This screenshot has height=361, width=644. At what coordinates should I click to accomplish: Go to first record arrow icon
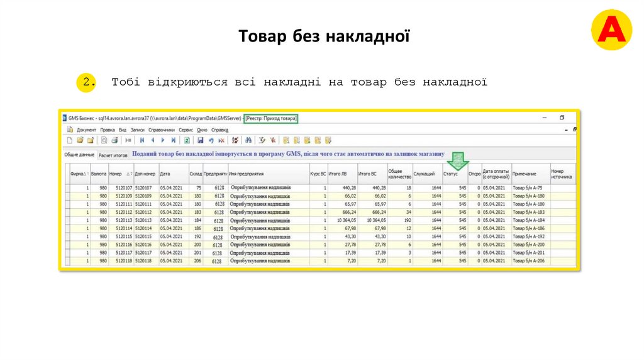click(x=142, y=140)
